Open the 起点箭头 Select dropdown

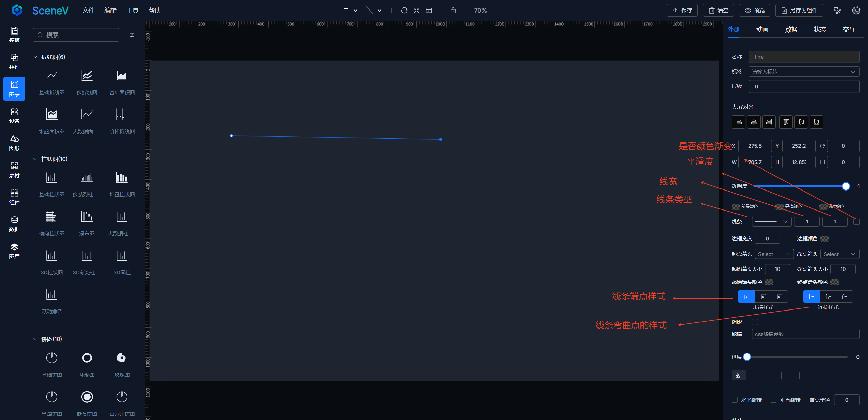(x=774, y=254)
